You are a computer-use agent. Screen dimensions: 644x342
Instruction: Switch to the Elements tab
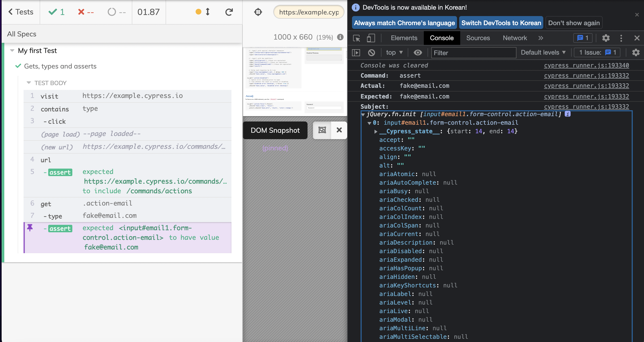pos(404,38)
